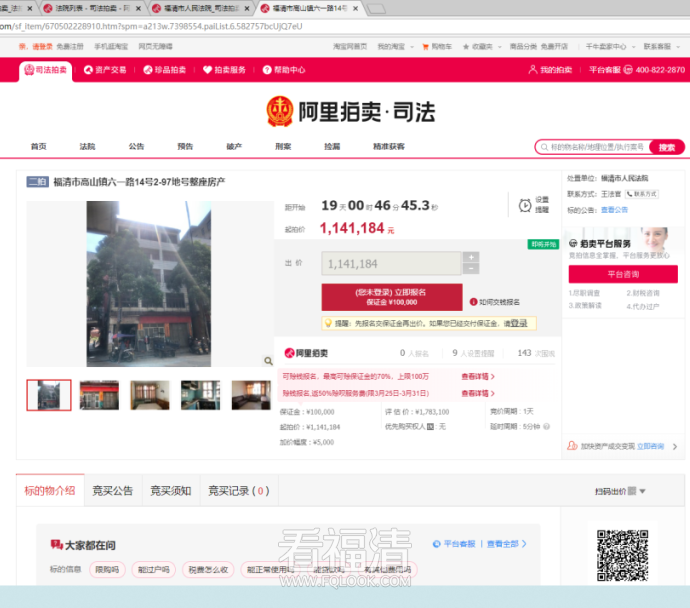Expand the 联系客服 dropdown

click(661, 47)
